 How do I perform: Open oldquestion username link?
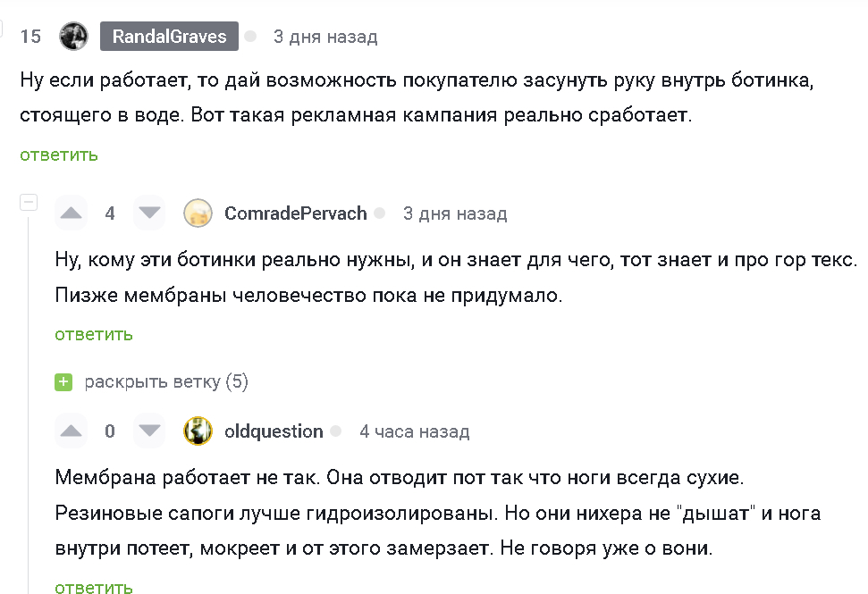pos(274,431)
